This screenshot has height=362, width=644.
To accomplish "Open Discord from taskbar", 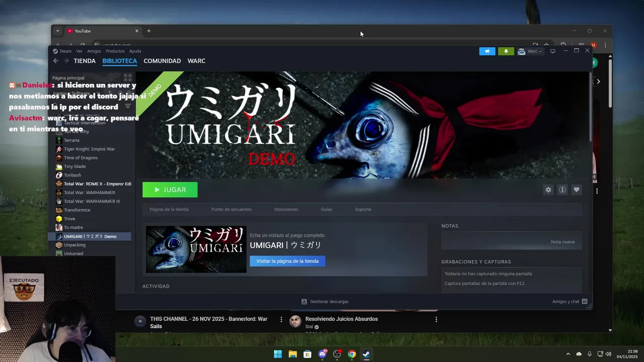I will tap(323, 354).
